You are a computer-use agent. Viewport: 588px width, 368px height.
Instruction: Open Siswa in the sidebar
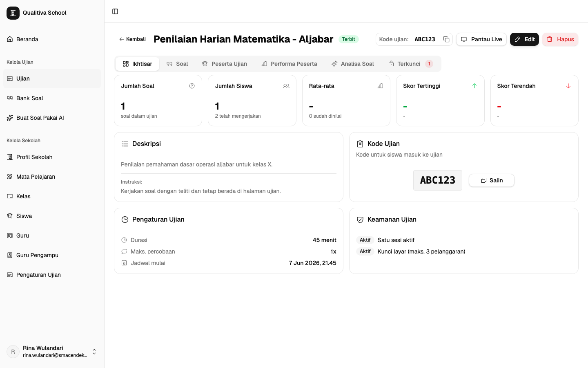click(x=52, y=216)
